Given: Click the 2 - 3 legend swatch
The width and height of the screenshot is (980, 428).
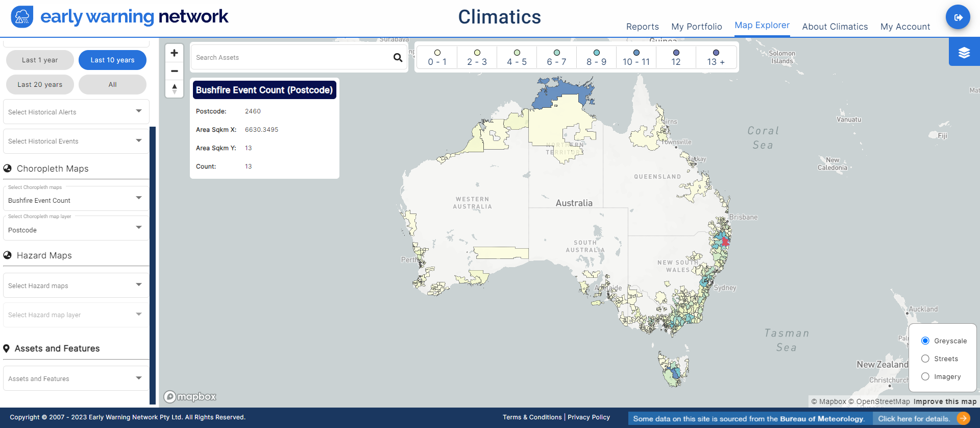Looking at the screenshot, I should click(477, 53).
